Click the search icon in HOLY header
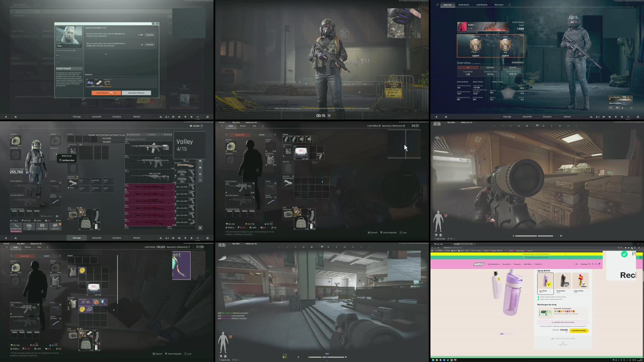Image resolution: width=644 pixels, height=362 pixels. pyautogui.click(x=593, y=264)
